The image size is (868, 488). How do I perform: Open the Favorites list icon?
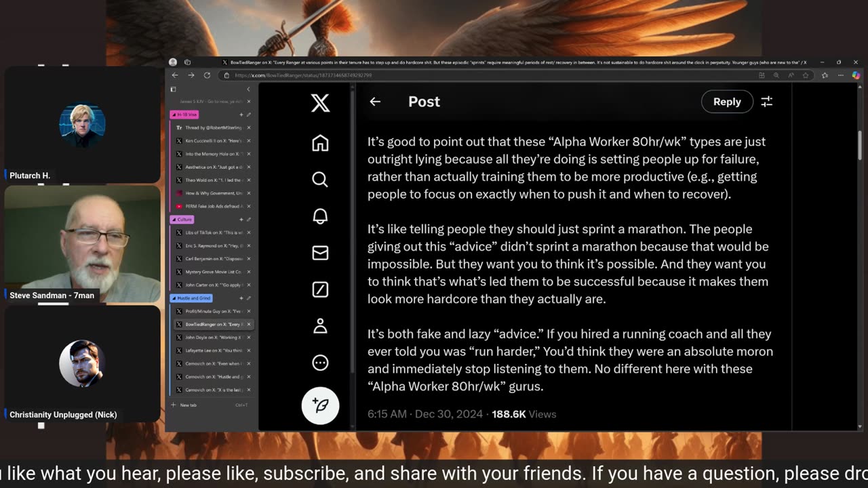(825, 75)
